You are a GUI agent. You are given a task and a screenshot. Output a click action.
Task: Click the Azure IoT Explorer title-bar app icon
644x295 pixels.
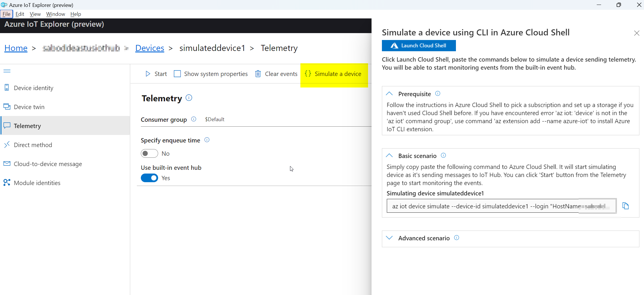point(4,5)
